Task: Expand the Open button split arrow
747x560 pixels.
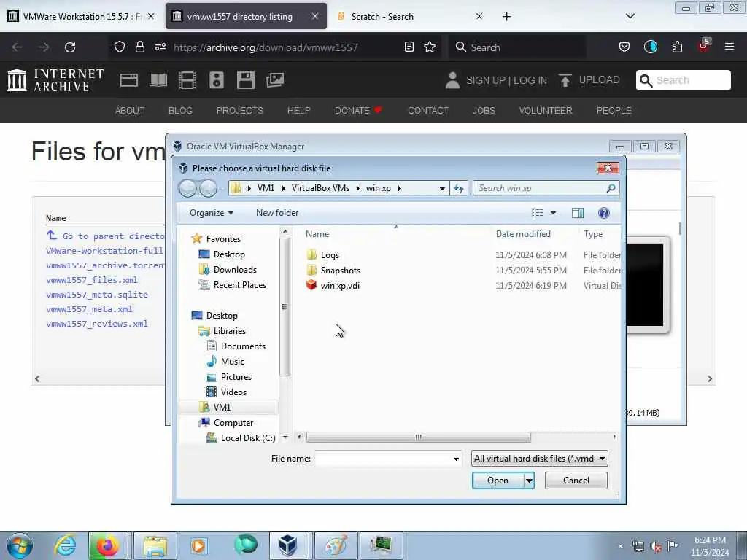Action: click(x=530, y=481)
